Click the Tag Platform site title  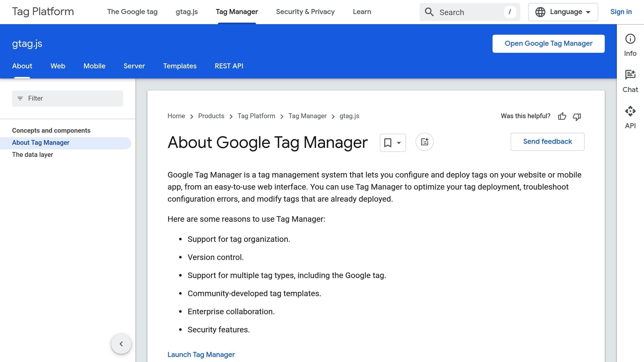click(x=43, y=12)
